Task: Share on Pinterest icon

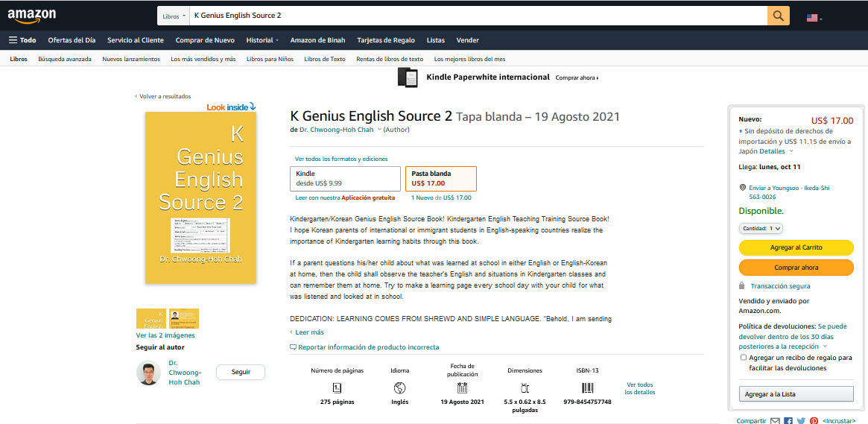Action: [x=814, y=421]
